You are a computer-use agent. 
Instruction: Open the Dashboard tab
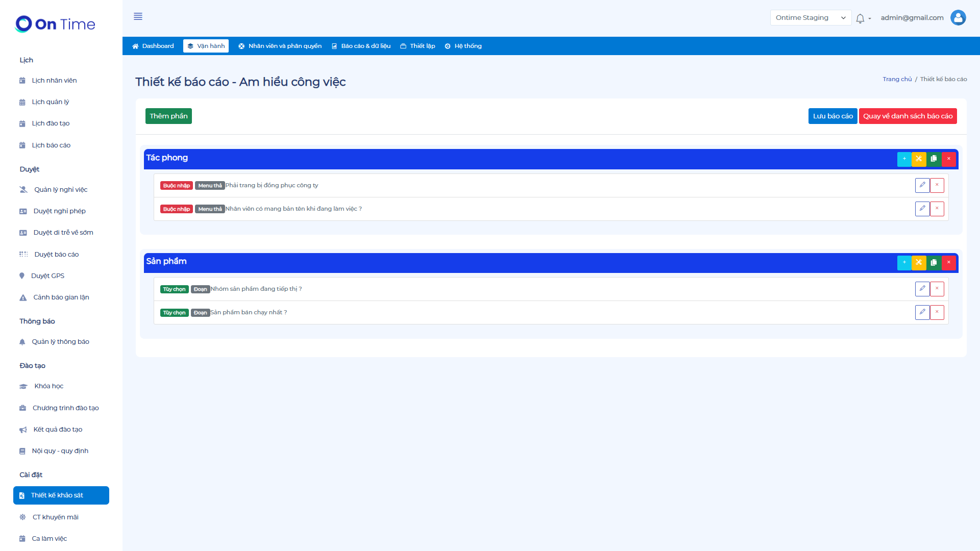tap(153, 46)
